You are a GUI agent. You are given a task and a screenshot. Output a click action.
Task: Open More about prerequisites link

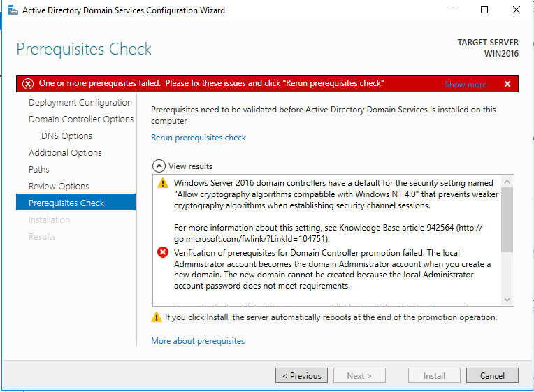198,341
